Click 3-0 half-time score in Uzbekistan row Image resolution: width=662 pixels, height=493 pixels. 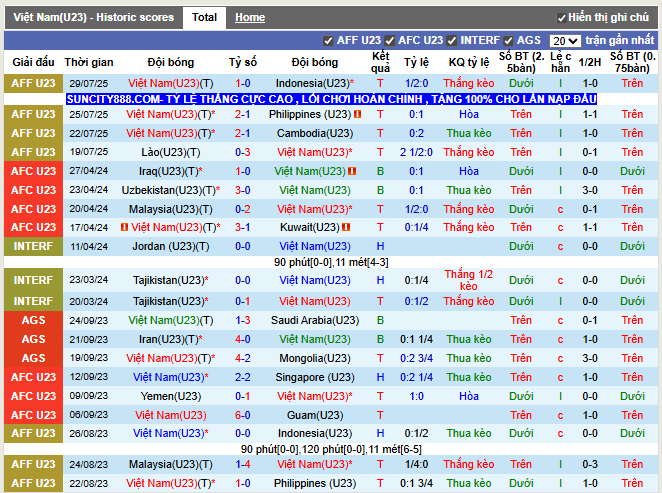(590, 190)
